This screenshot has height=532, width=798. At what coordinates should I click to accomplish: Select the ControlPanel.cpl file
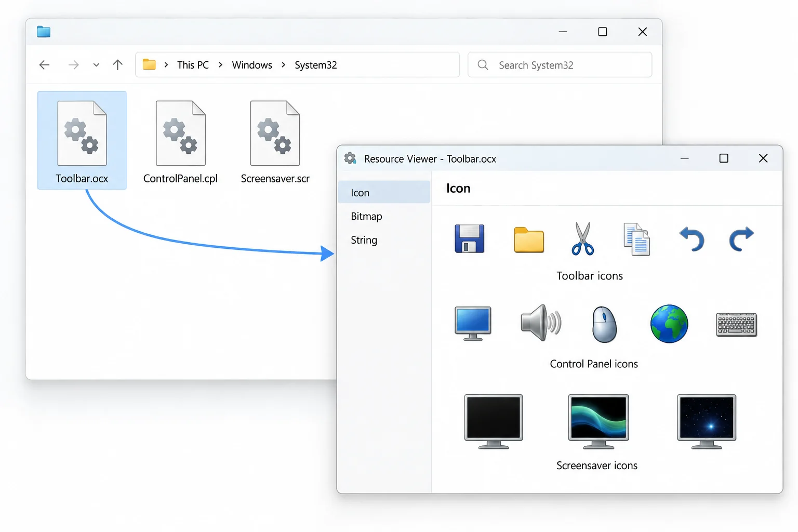180,142
